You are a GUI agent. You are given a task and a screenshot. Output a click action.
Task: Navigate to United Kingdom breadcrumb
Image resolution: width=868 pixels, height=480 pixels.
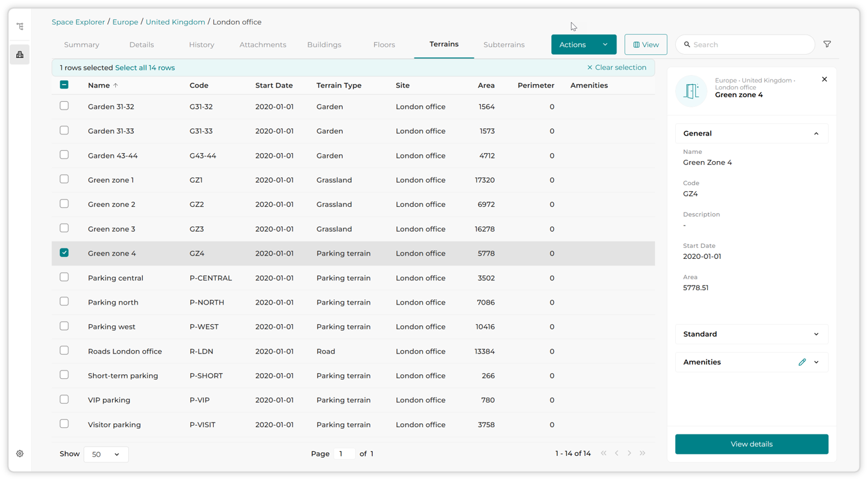pos(175,22)
